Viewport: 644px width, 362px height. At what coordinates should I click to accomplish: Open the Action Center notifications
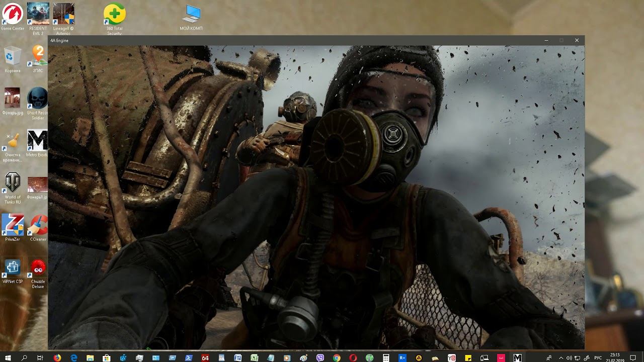pyautogui.click(x=633, y=357)
